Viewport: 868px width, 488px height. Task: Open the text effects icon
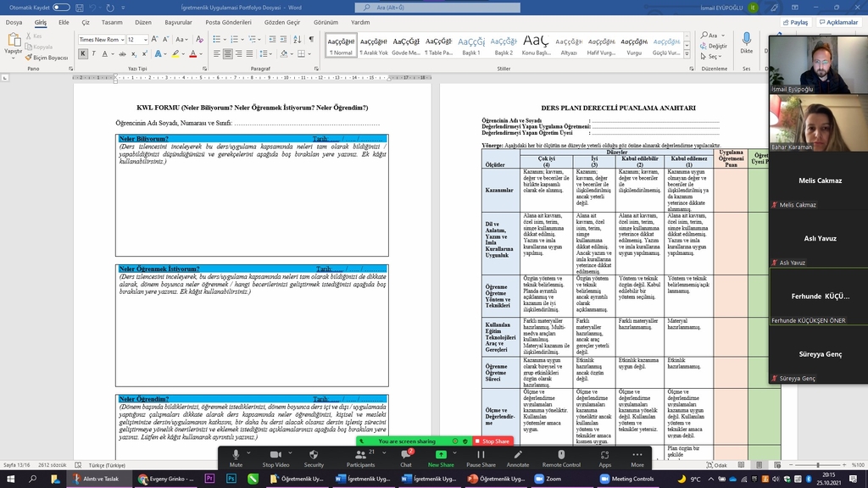tap(159, 53)
